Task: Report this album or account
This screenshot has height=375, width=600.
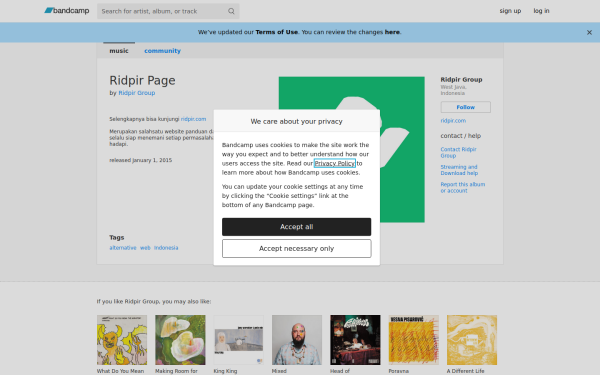Action: [463, 188]
